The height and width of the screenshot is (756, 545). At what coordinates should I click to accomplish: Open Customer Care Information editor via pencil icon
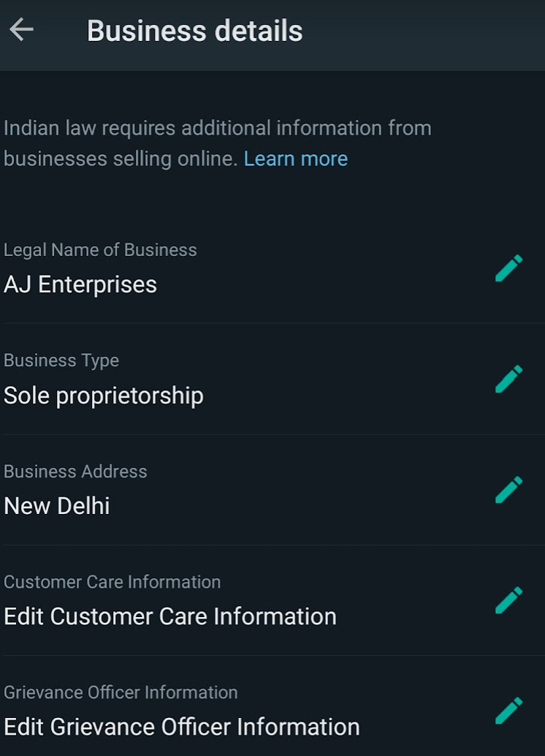[x=508, y=600]
